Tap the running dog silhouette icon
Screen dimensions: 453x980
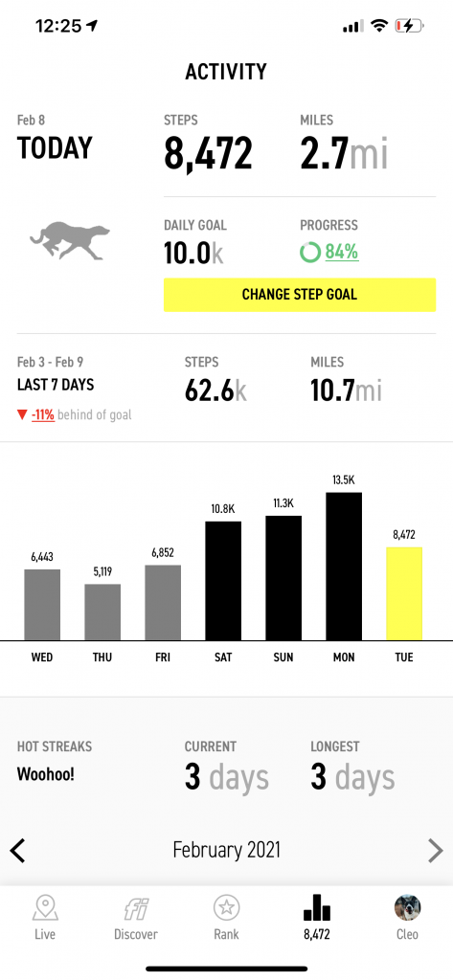coord(70,240)
